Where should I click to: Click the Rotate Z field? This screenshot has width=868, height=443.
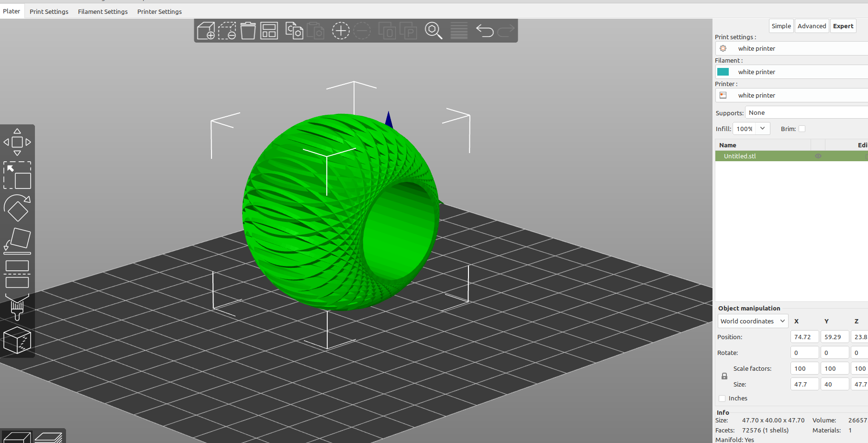click(860, 353)
